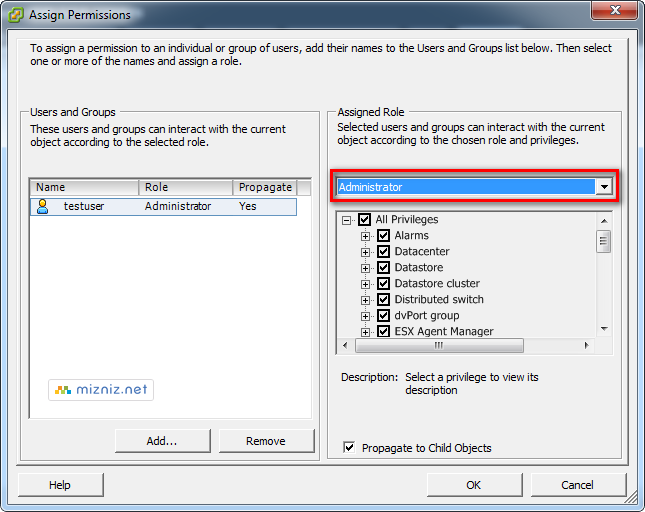Uncheck the Datastore privilege checkbox
Viewport: 645px width, 512px height.
pyautogui.click(x=383, y=268)
